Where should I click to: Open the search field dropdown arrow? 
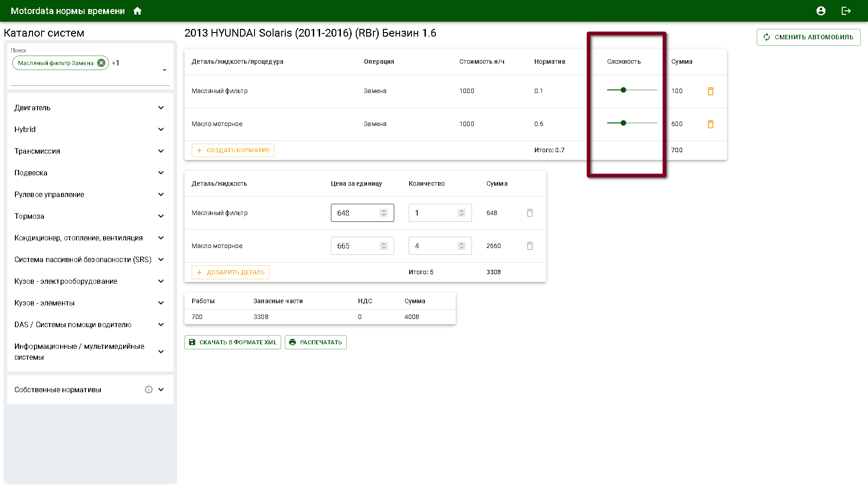coord(165,70)
